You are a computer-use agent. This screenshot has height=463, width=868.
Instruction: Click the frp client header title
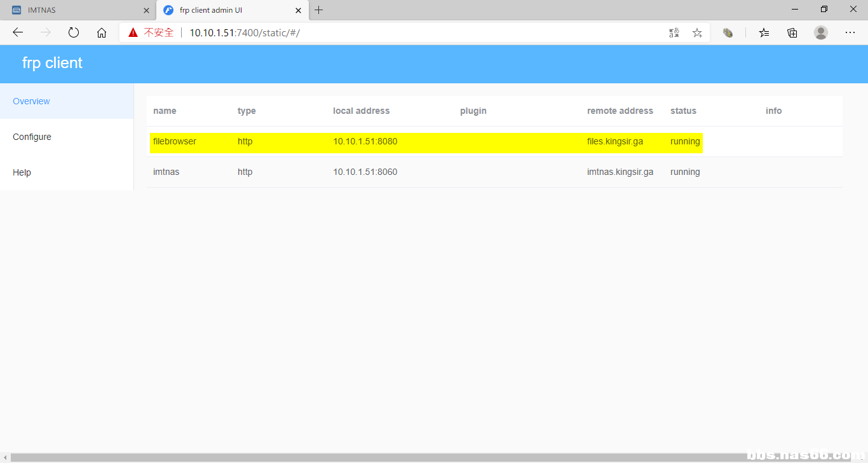[52, 63]
